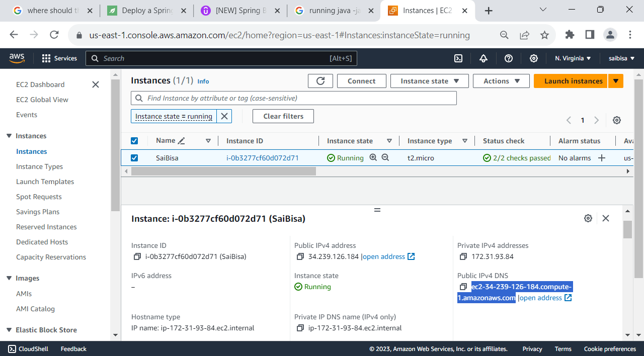Add alarm via plus icon in Alarm status
This screenshot has height=356, width=644.
coord(602,157)
